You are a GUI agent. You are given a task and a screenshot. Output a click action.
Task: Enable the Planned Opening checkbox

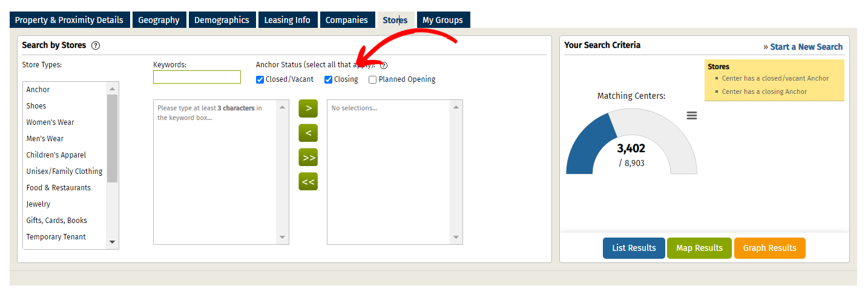[373, 79]
